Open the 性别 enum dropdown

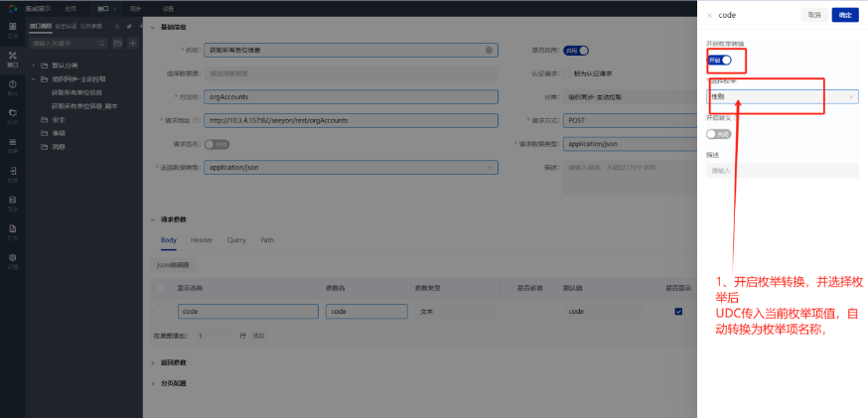pos(782,96)
